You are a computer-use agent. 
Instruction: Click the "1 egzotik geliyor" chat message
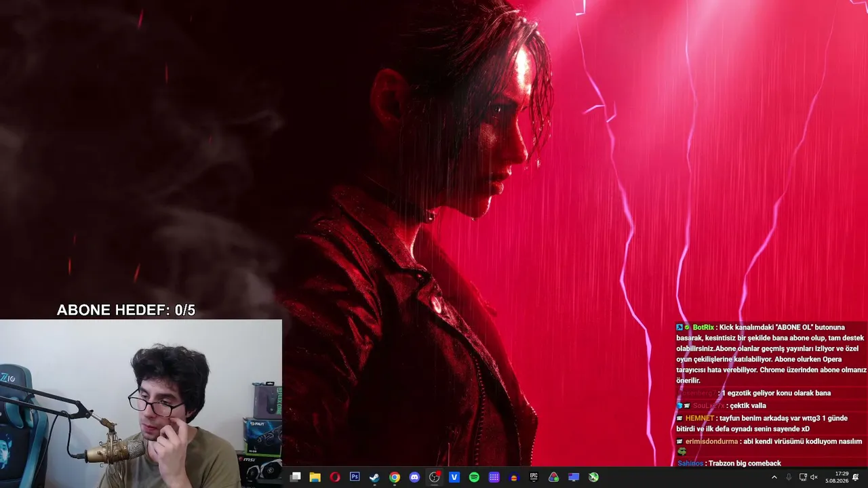coord(776,393)
